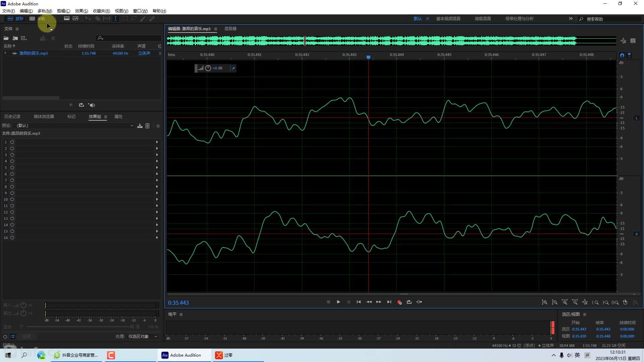
Task: Pin the volume HUD overlay
Action: coord(233,68)
